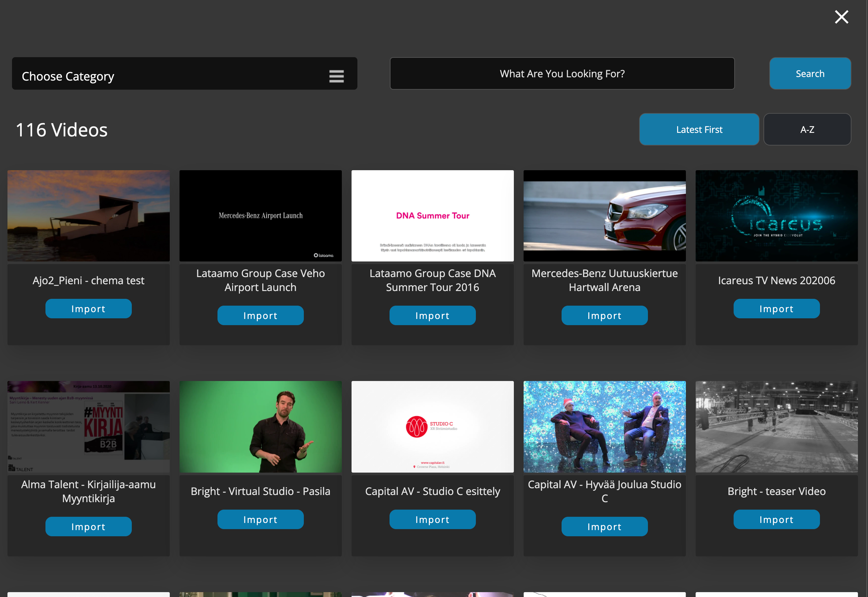Screen dimensions: 868x597
Task: Close the video import dialog
Action: tap(841, 17)
